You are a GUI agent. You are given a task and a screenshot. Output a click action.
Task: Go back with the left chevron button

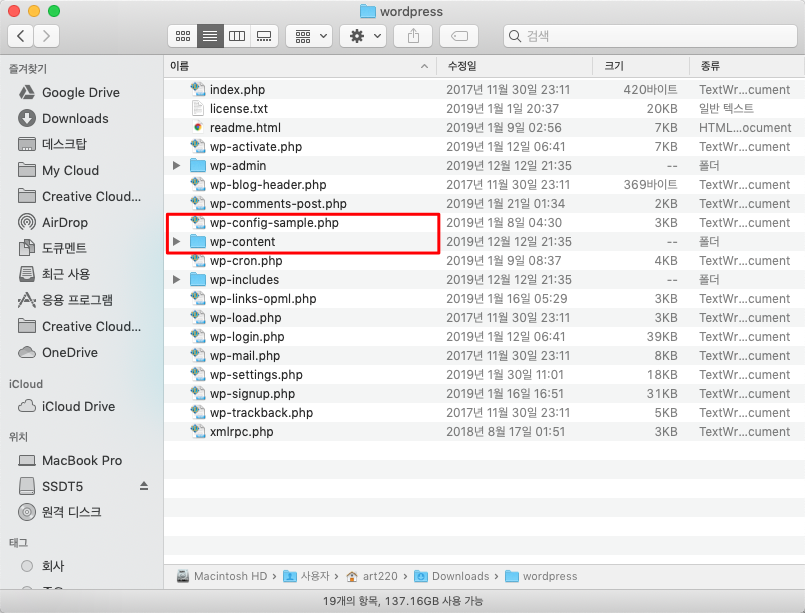coord(21,36)
